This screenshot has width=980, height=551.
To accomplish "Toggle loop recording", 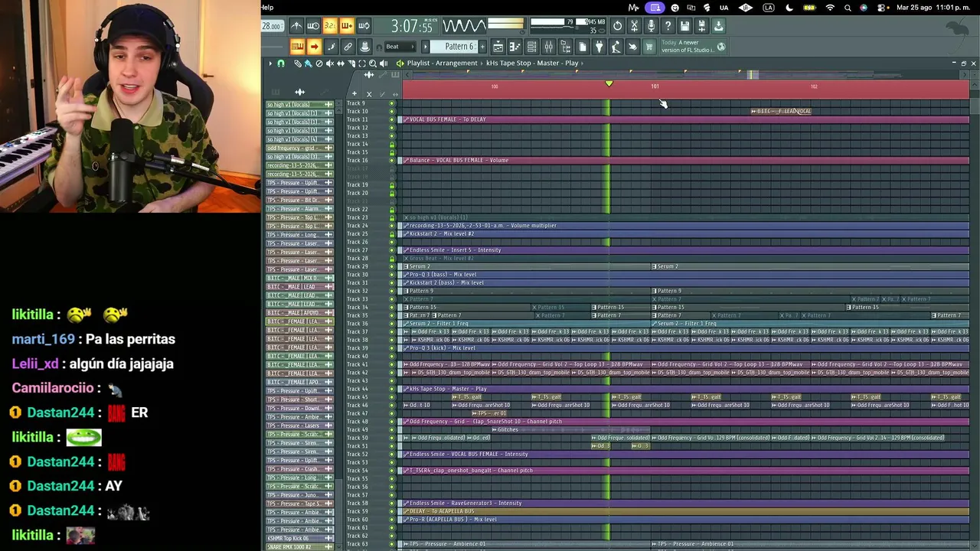I will [364, 26].
